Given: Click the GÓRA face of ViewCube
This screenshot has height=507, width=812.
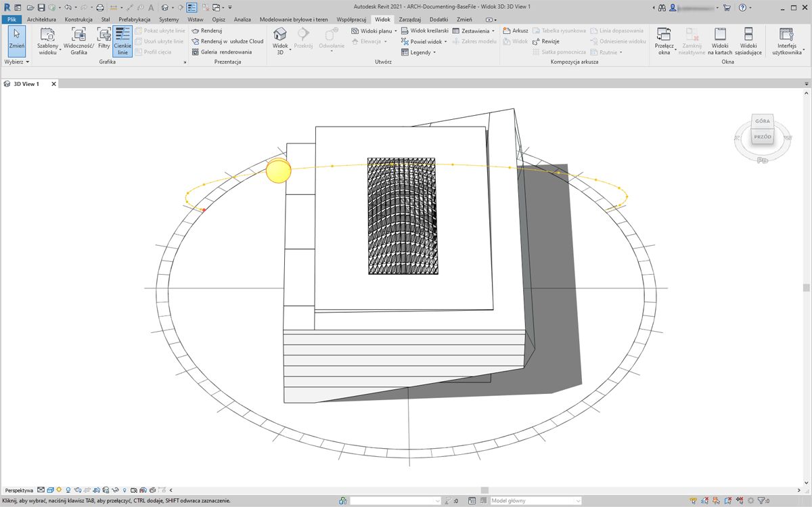Looking at the screenshot, I should point(762,121).
